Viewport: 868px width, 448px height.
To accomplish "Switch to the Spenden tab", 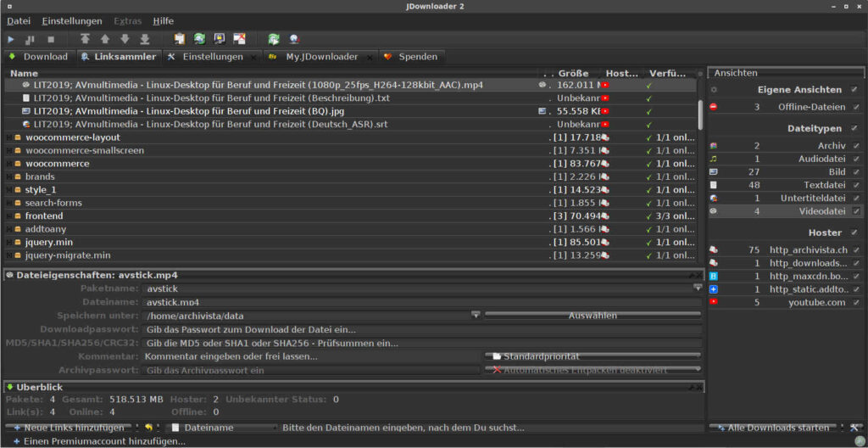I will pos(411,57).
